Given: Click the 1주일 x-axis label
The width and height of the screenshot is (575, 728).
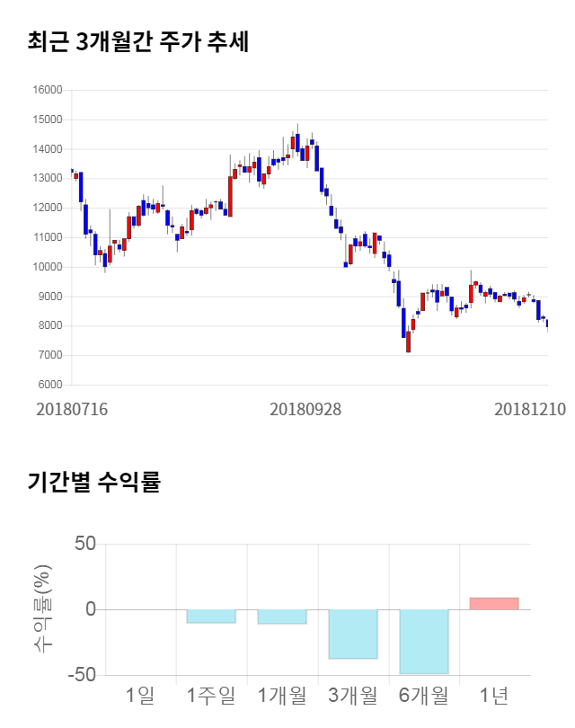Looking at the screenshot, I should pyautogui.click(x=211, y=695).
